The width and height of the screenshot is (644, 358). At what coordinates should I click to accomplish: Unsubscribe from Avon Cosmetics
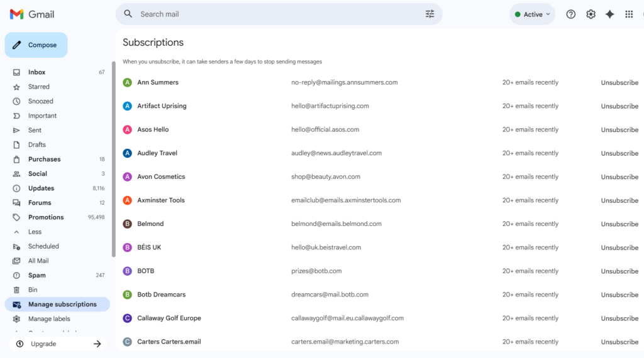click(x=619, y=176)
